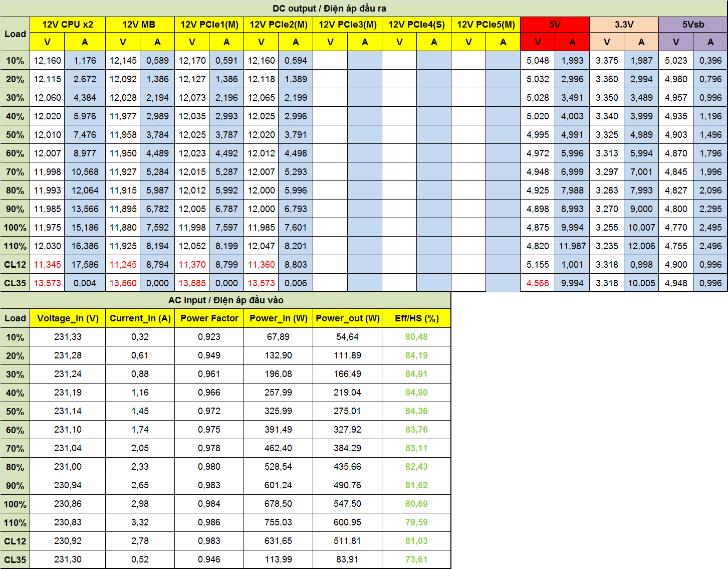Select the Power Factor column header

(209, 318)
